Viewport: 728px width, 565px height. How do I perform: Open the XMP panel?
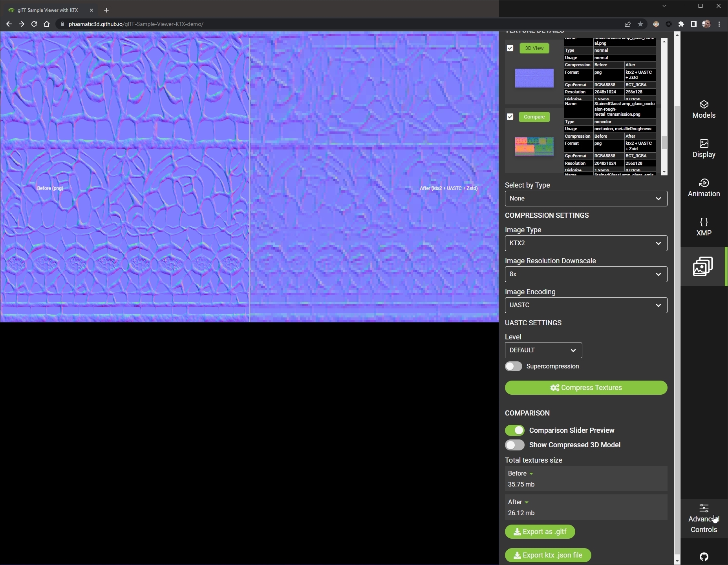click(703, 227)
